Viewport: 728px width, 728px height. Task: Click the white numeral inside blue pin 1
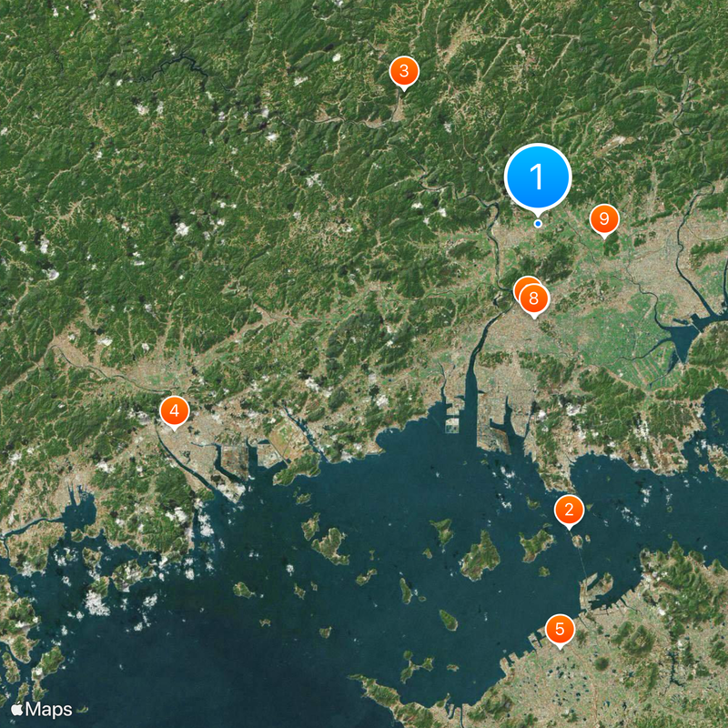[537, 177]
